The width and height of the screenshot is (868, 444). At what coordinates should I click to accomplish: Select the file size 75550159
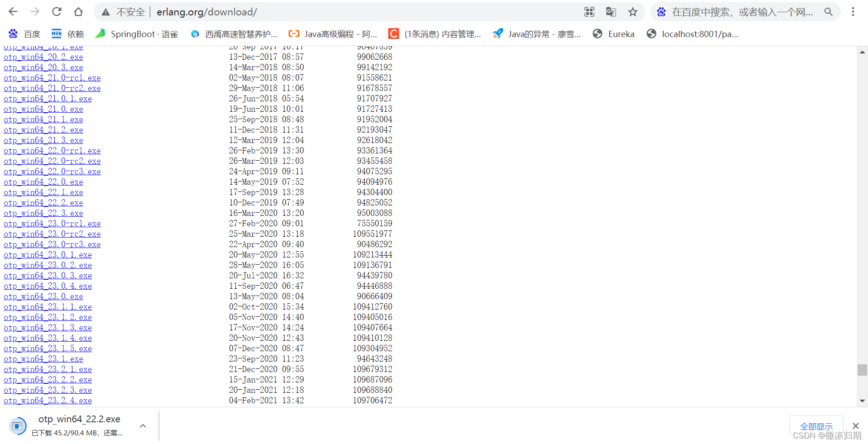click(375, 224)
